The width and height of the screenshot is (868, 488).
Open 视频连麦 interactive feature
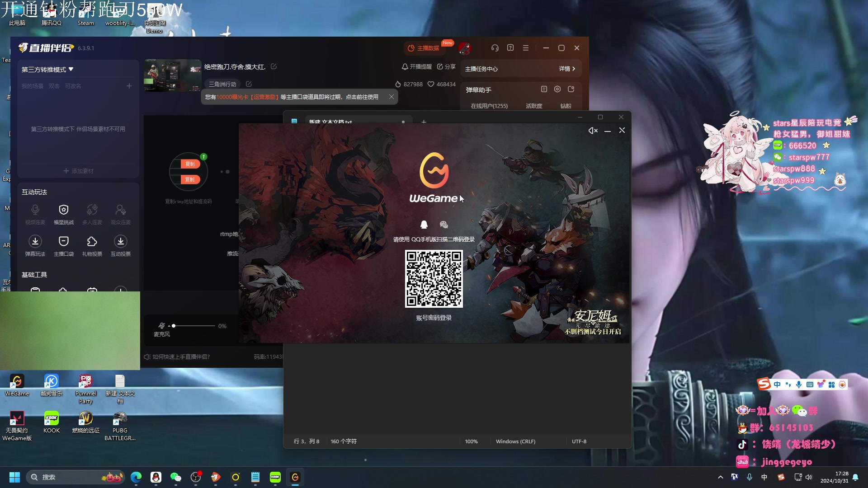pos(35,214)
